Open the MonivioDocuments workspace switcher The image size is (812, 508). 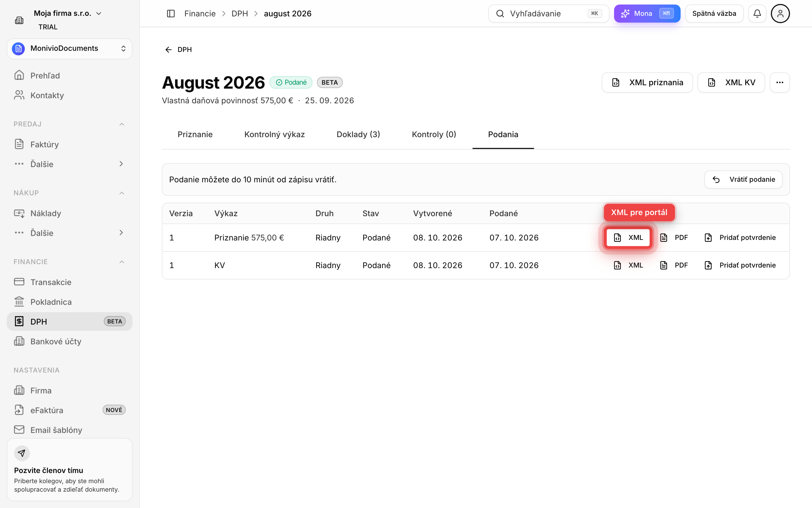[x=69, y=49]
